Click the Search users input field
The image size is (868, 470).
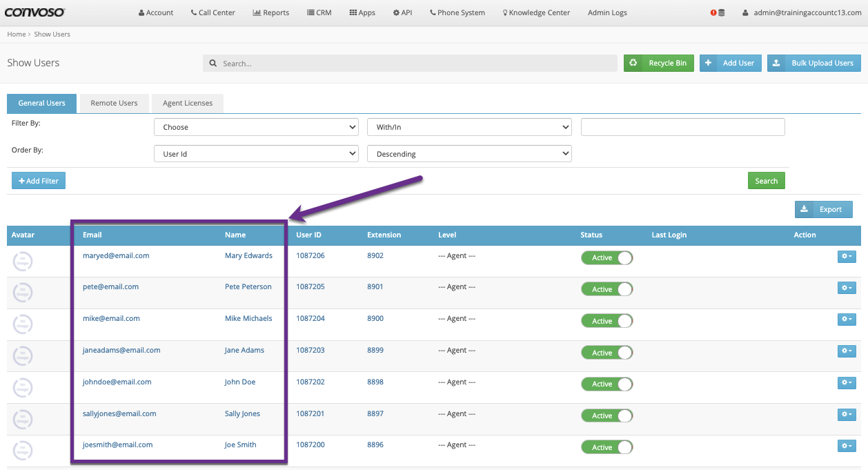click(410, 63)
